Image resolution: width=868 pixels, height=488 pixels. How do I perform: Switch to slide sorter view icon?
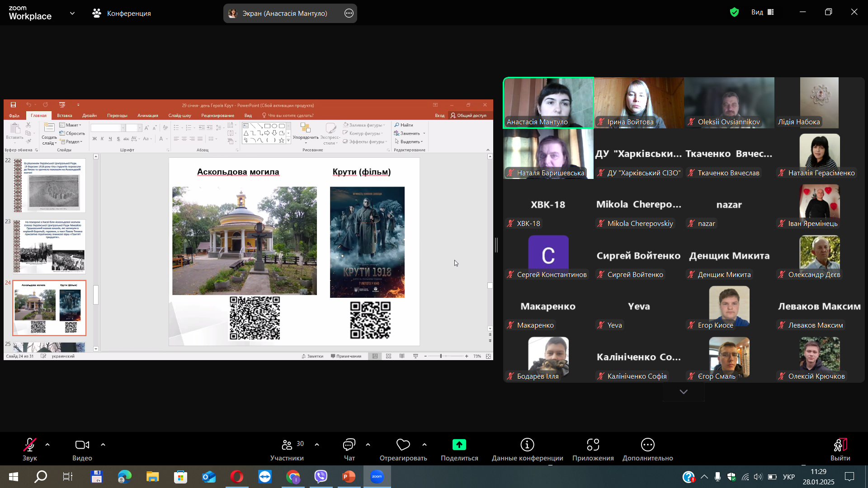pyautogui.click(x=388, y=357)
